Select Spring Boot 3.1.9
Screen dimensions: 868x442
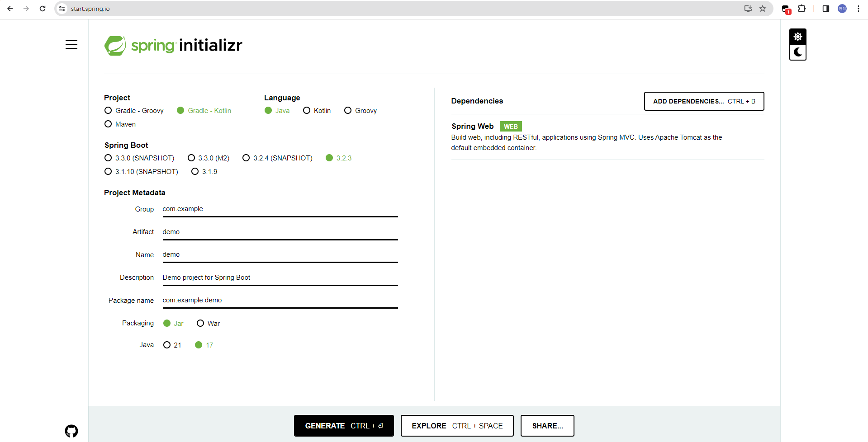[204, 172]
